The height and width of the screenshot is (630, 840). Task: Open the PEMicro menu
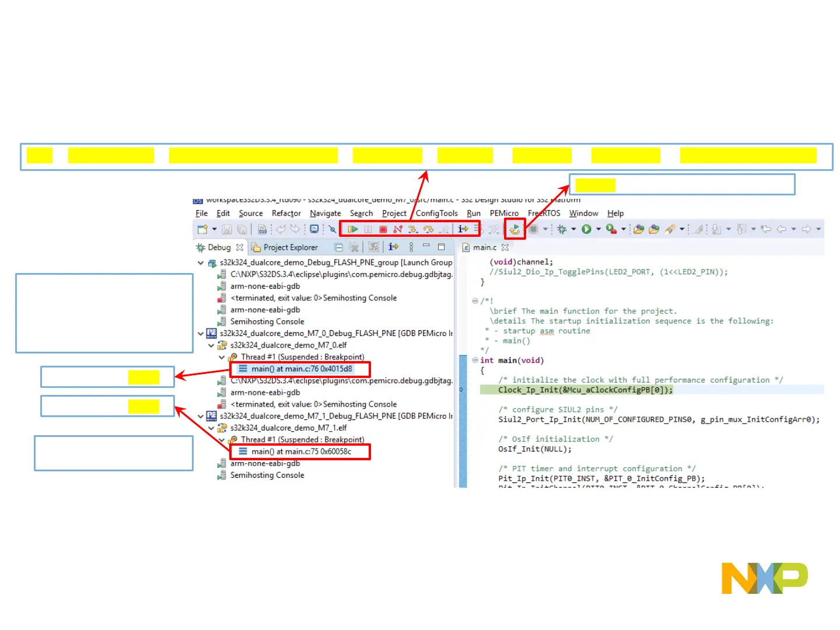(504, 213)
